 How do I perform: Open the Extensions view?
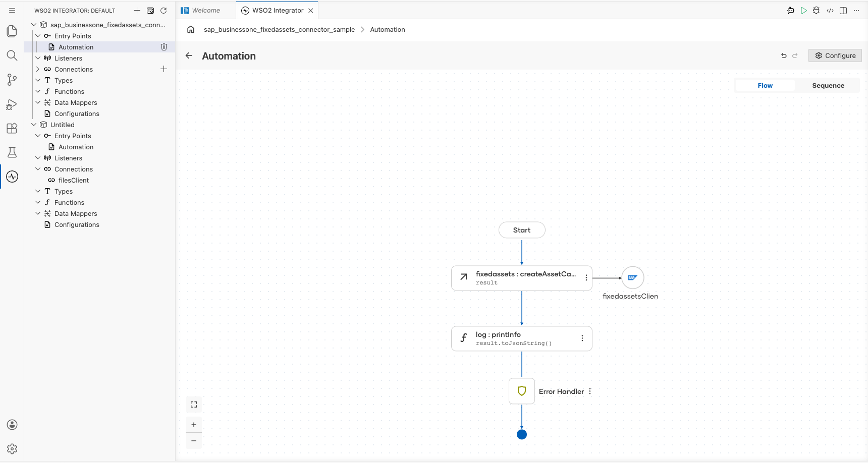[12, 128]
